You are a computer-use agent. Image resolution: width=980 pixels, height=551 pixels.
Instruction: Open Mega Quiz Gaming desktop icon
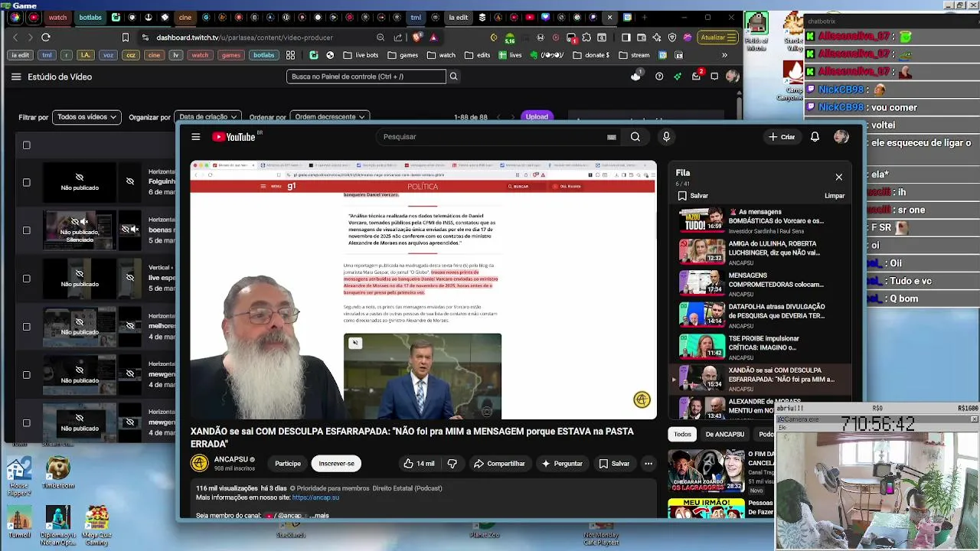coord(96,525)
